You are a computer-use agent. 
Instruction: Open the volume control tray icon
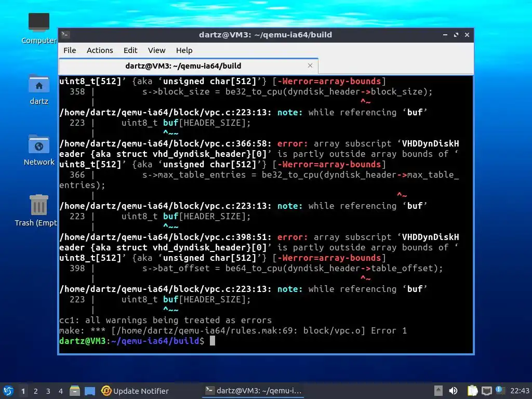pyautogui.click(x=453, y=391)
